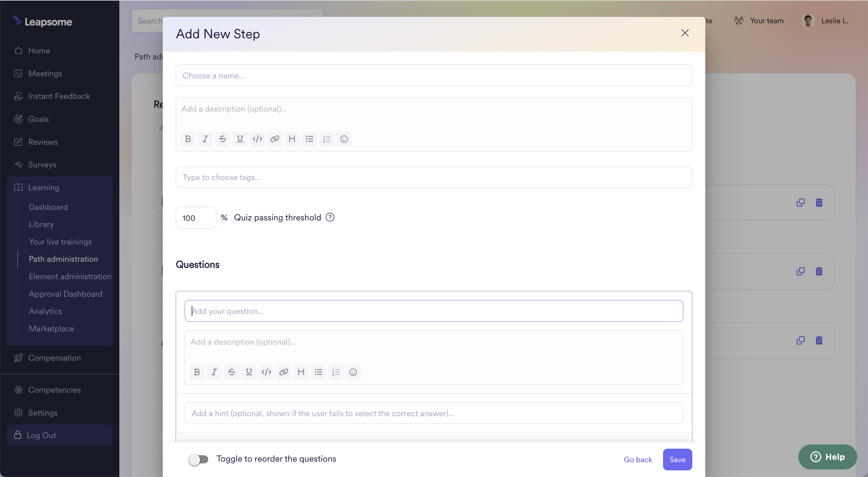This screenshot has width=868, height=477.
Task: Apply heading in question description toolbar
Action: [x=301, y=372]
